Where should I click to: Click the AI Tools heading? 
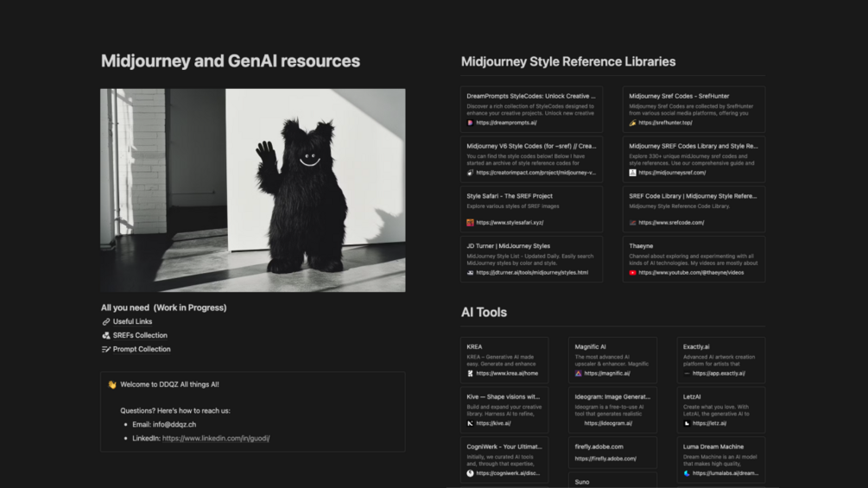click(x=484, y=312)
